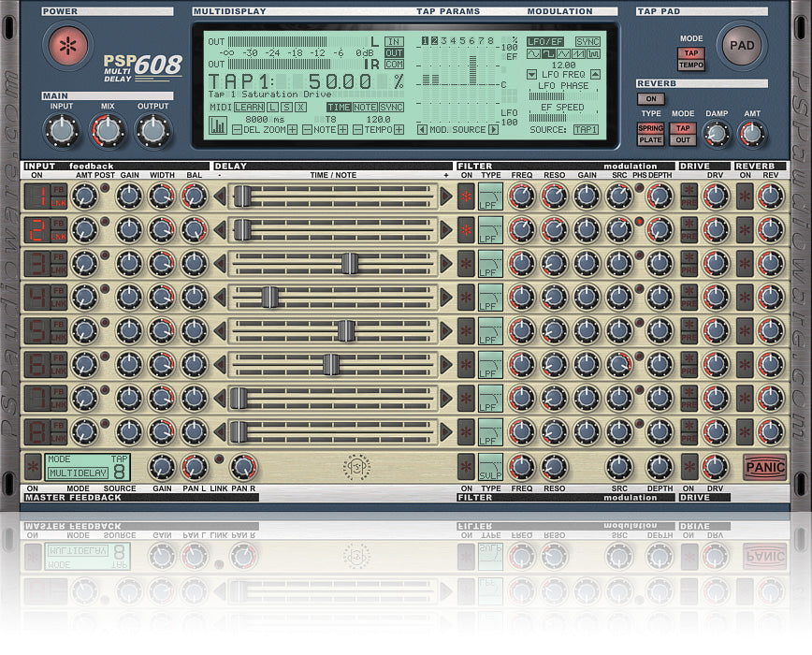Increase LFO FREQ with up arrow

tap(596, 75)
